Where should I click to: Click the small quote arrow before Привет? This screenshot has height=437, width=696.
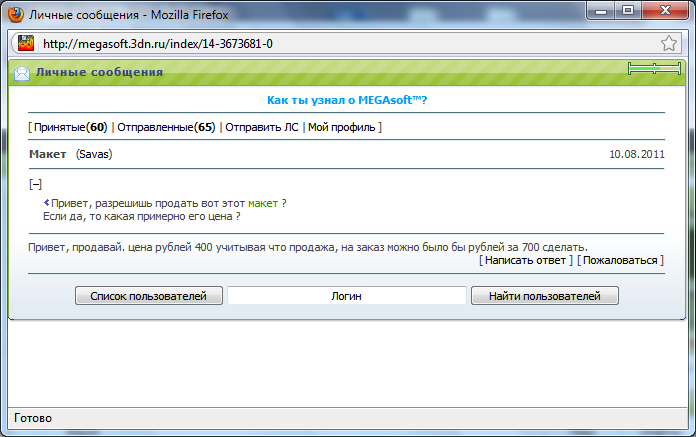click(x=46, y=203)
